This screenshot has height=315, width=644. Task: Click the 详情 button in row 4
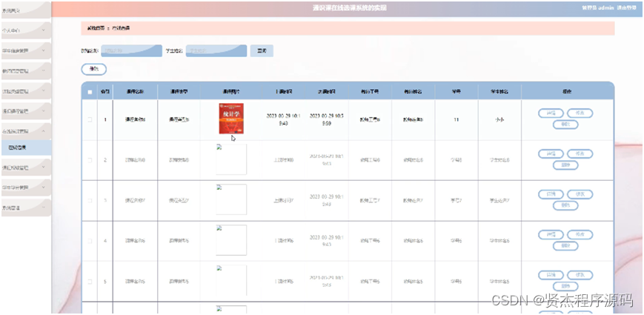[x=551, y=235]
